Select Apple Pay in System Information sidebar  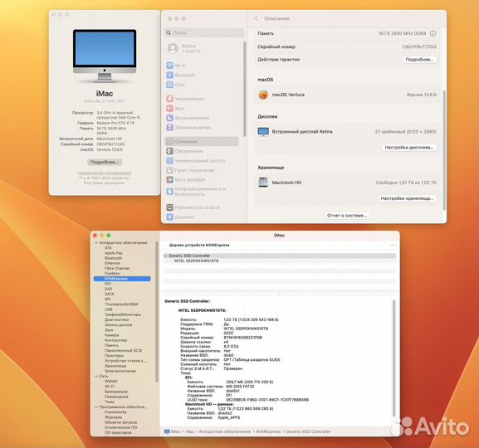pyautogui.click(x=114, y=253)
